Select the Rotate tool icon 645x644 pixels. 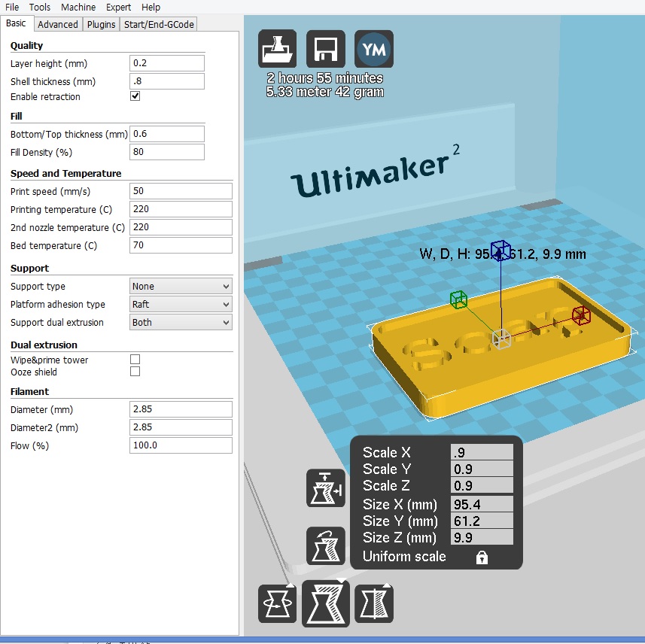tap(277, 603)
